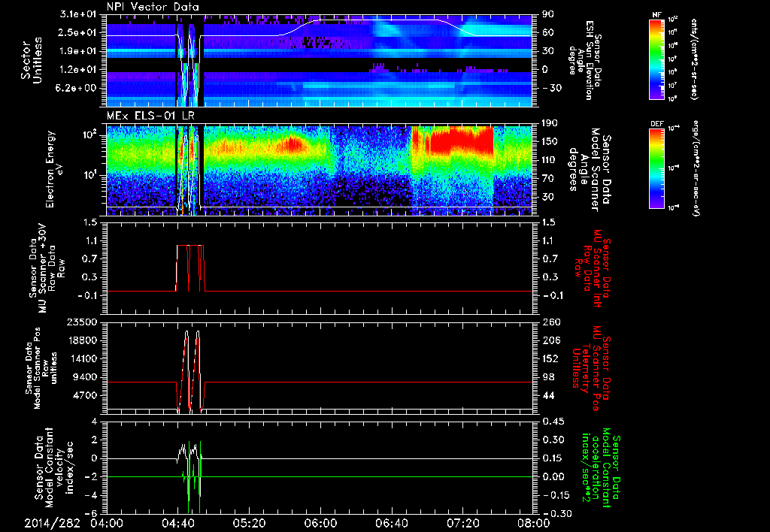Click the NF color scale bar

656,59
